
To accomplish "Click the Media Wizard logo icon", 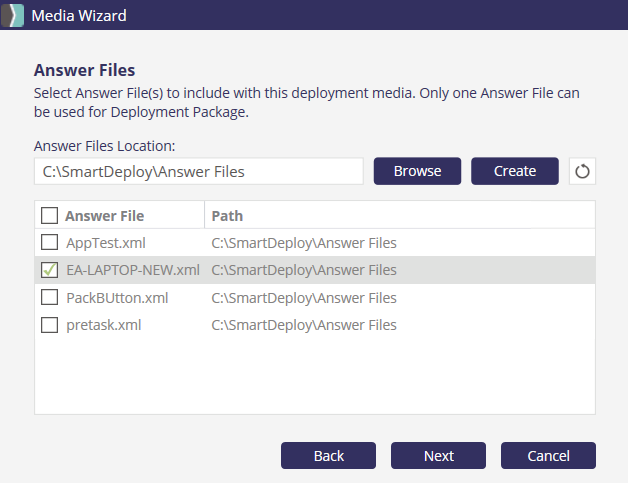I will (x=13, y=15).
